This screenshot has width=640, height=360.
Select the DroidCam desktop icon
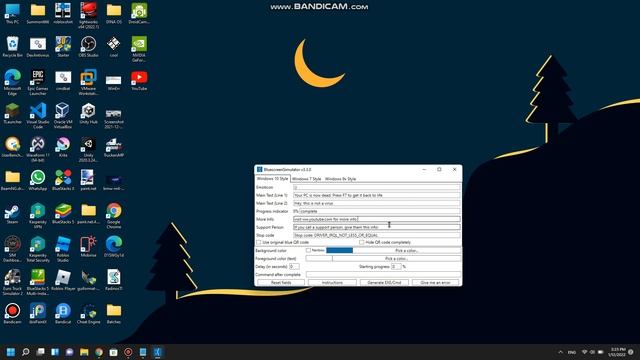point(139,14)
